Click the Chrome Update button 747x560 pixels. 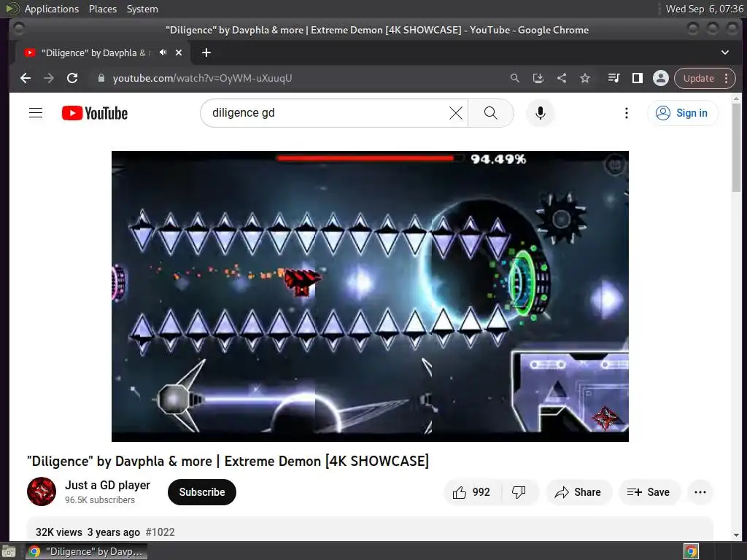pos(698,78)
